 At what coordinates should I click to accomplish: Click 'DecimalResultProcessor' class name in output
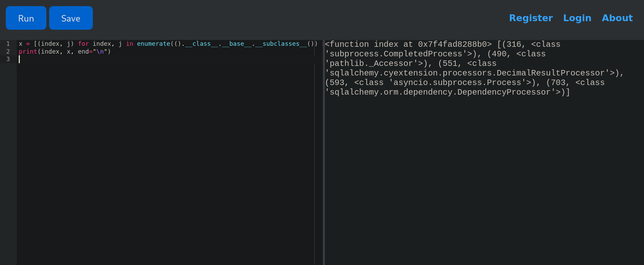(x=550, y=73)
